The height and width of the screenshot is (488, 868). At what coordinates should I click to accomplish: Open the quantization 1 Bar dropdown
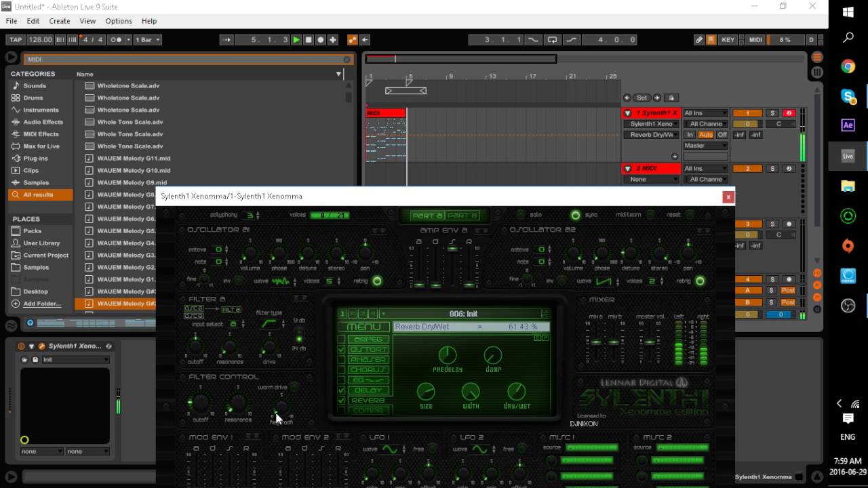pos(147,40)
